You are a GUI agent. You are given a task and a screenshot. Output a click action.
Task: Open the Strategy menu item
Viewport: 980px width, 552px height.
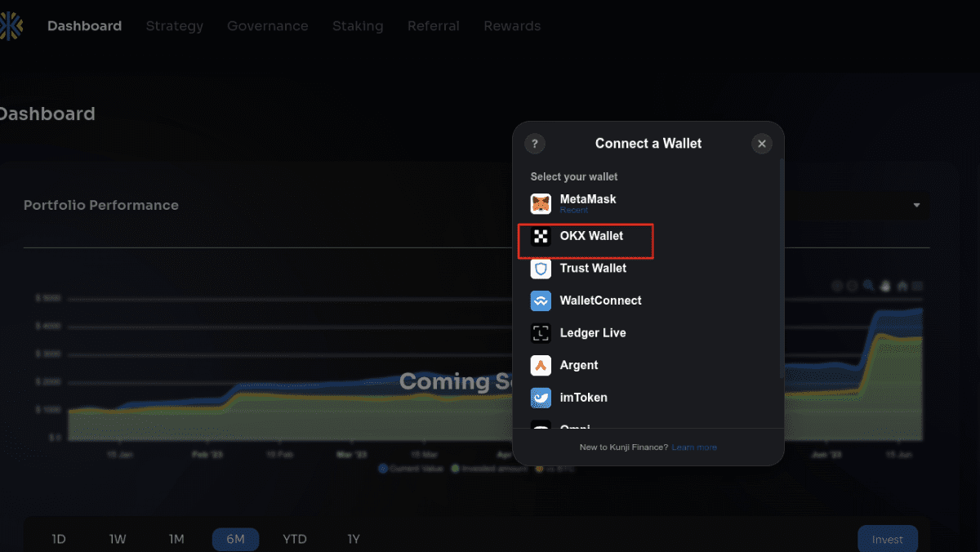coord(175,26)
